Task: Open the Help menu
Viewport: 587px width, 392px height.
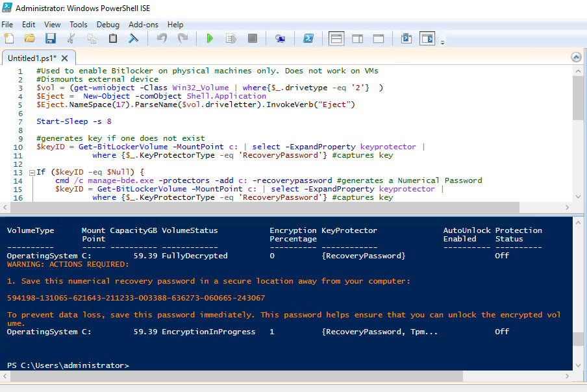Action: click(175, 25)
